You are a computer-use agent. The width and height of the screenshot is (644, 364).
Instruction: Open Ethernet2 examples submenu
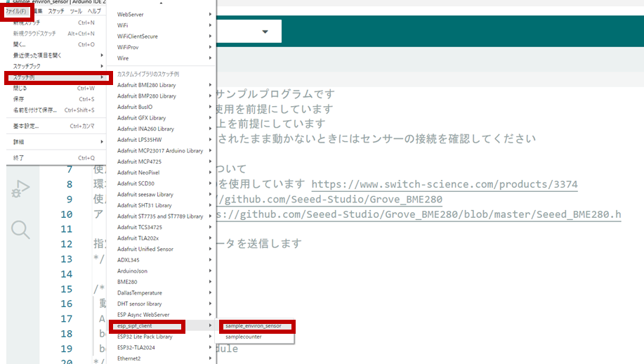162,358
